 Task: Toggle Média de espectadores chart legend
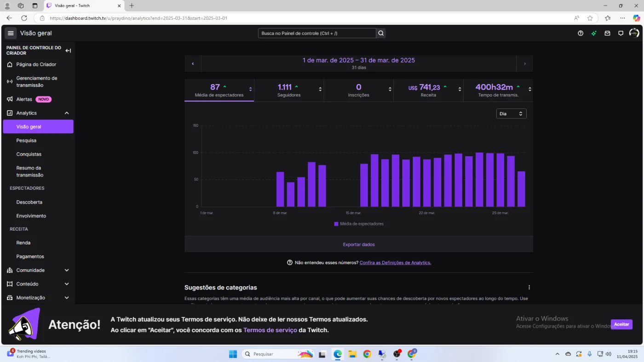tap(359, 224)
